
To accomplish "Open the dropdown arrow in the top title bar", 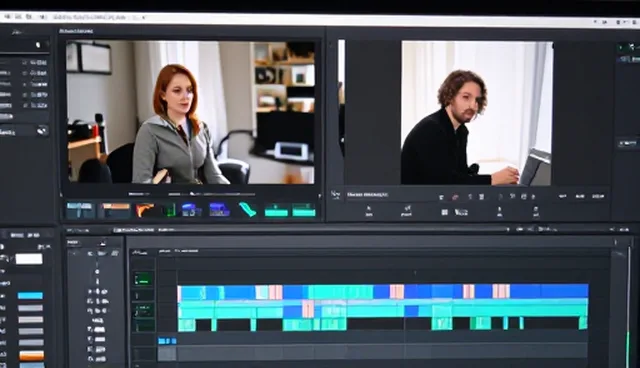I will point(144,18).
